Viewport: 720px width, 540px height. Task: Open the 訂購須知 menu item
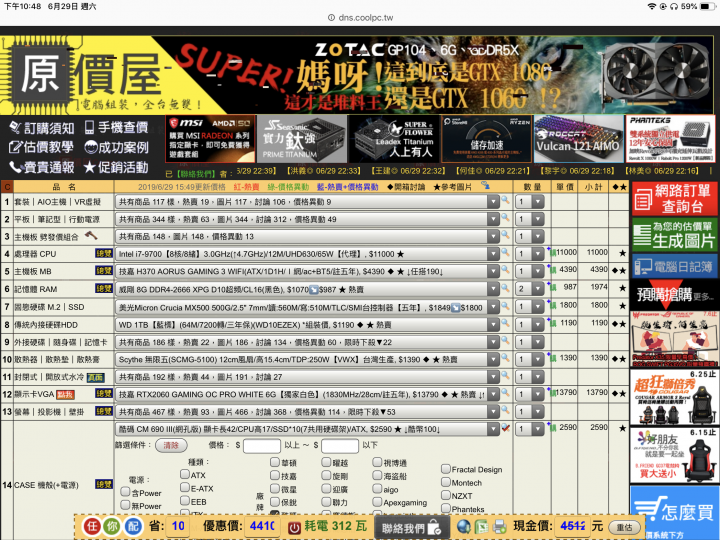(41, 128)
